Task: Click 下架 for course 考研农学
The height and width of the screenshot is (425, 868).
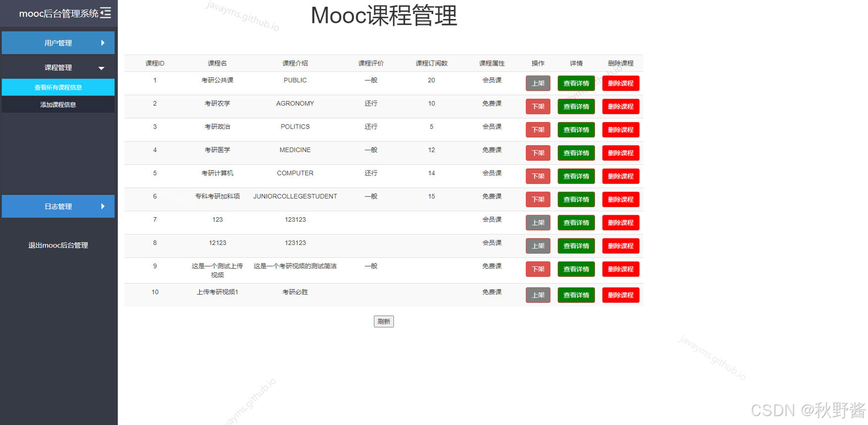Action: 538,107
